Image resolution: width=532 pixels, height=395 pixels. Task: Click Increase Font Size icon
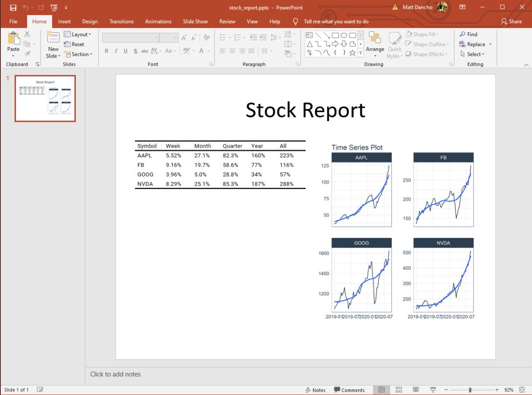(184, 38)
